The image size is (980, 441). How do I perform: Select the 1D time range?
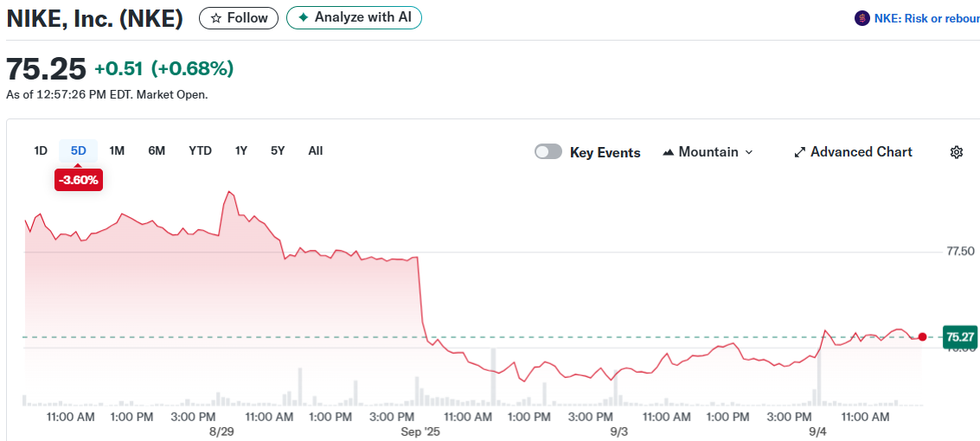[41, 150]
